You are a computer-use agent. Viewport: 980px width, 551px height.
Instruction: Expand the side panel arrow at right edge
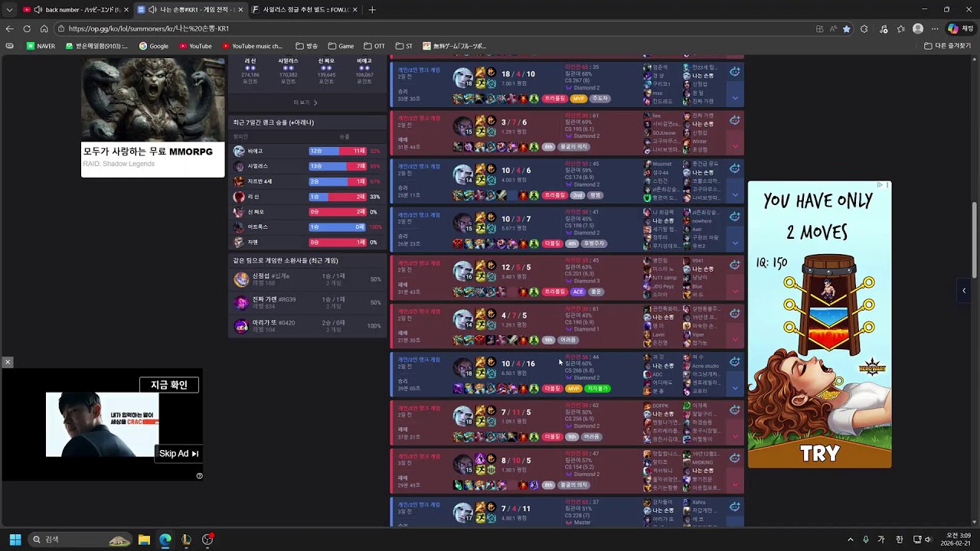point(964,290)
